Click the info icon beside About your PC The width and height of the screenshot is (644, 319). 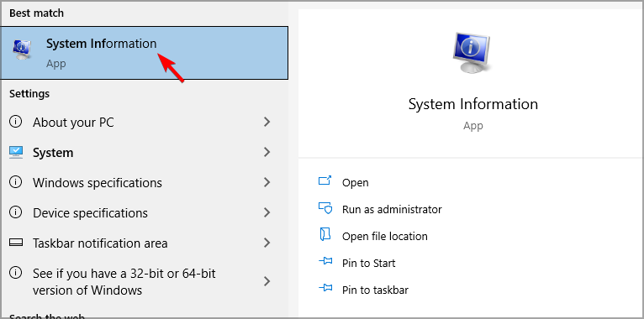16,123
